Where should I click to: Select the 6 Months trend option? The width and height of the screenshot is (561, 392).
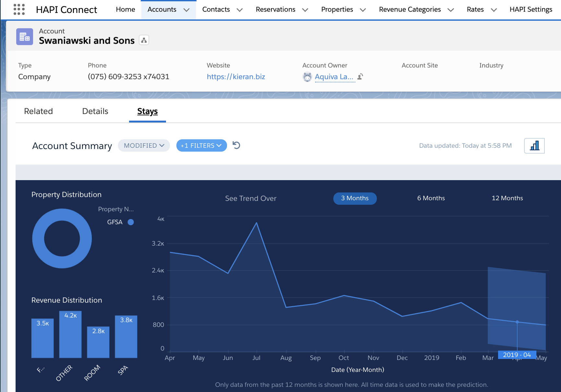pyautogui.click(x=431, y=198)
